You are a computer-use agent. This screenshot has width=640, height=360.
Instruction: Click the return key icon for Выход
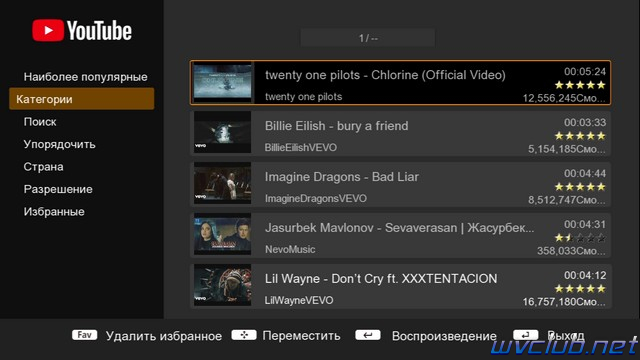click(x=526, y=335)
